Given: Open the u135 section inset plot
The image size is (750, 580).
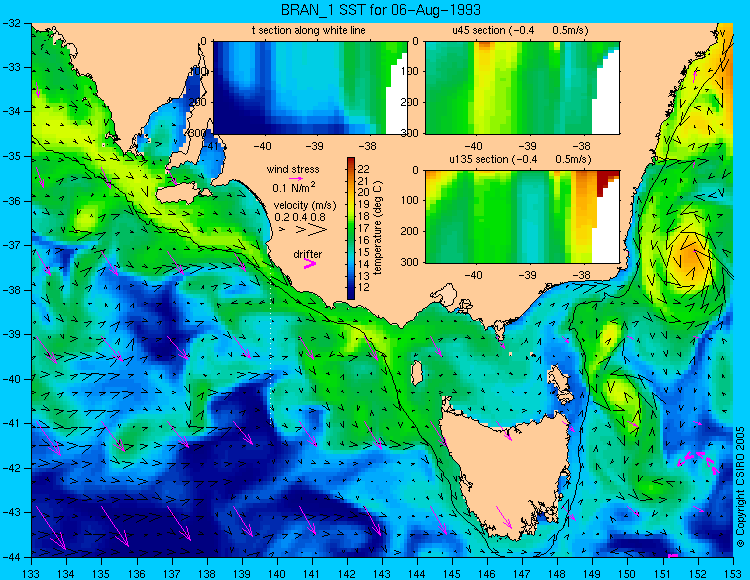Looking at the screenshot, I should [522, 217].
